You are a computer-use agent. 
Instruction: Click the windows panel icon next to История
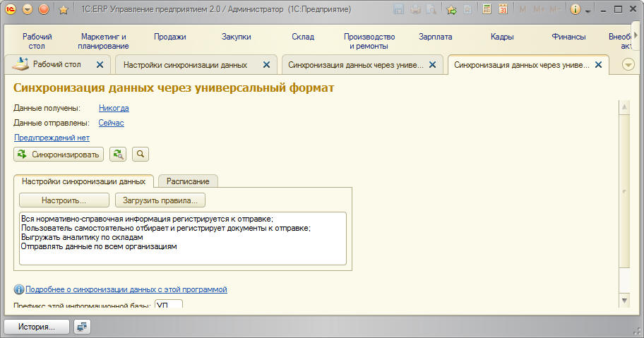click(x=83, y=327)
